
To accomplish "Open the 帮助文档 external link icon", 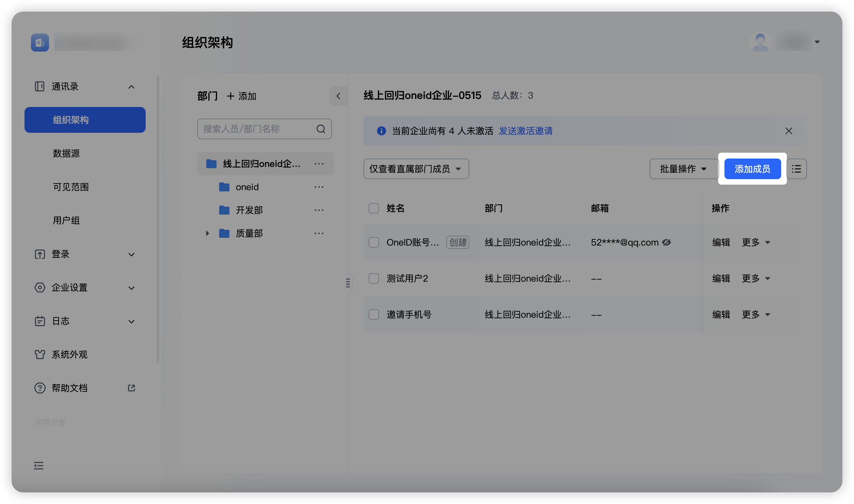I will click(x=131, y=388).
